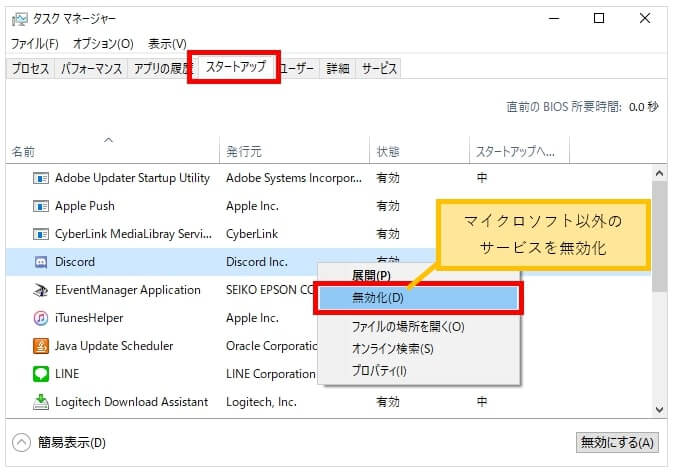Screen dimensions: 674x472
Task: Click the green LINE app icon
Action: click(x=41, y=374)
